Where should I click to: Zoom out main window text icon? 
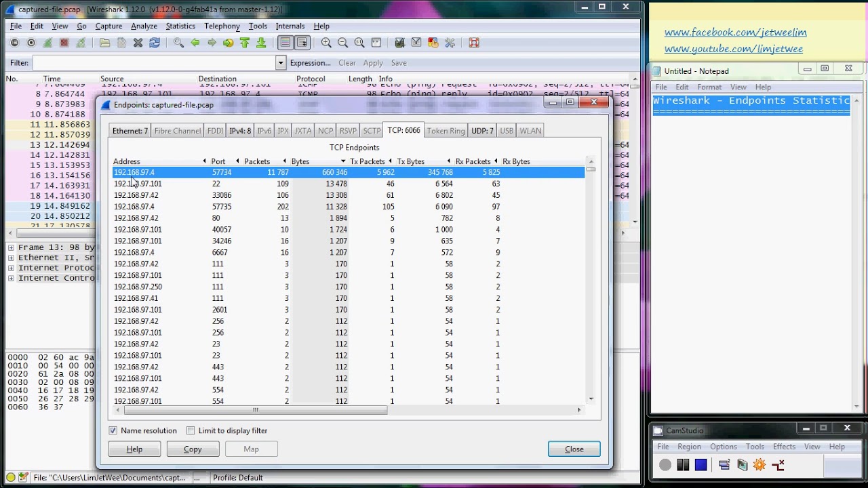tap(342, 43)
